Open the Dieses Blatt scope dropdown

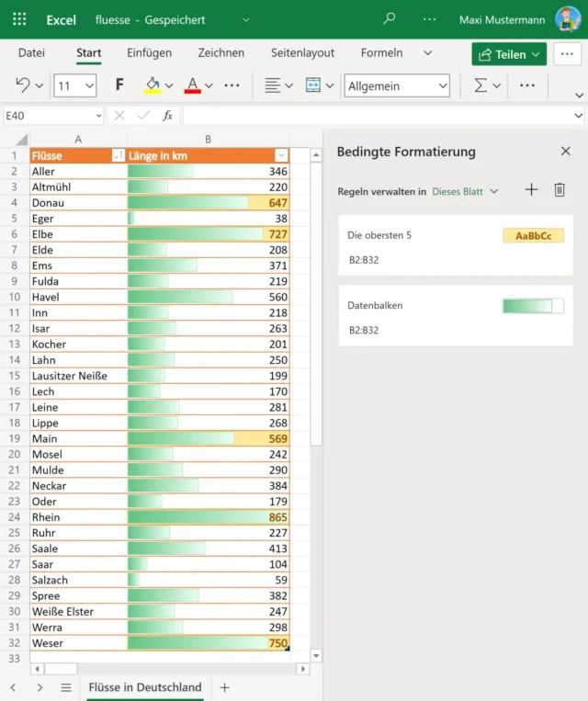[465, 191]
